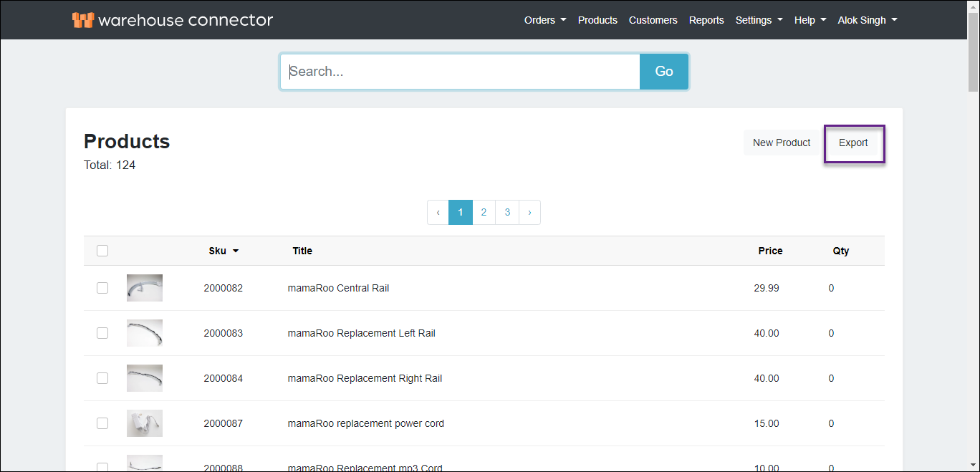Click the next page chevron
This screenshot has height=472, width=980.
click(x=529, y=212)
